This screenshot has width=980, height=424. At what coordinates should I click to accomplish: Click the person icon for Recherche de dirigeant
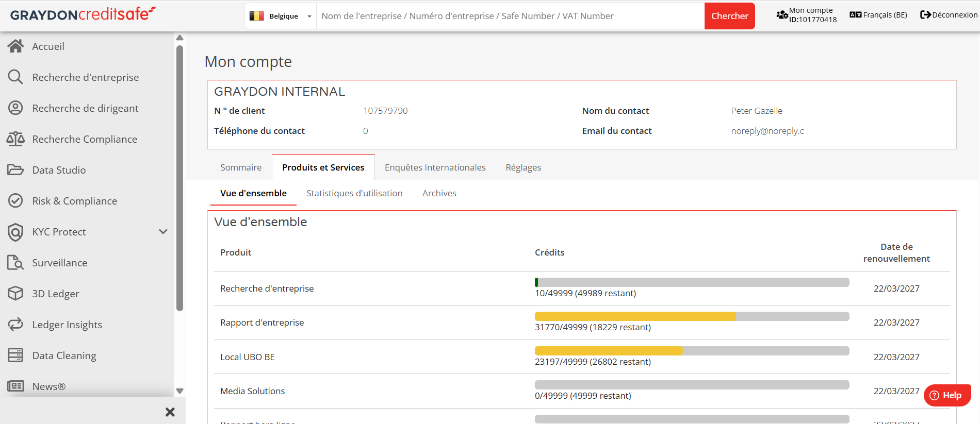(x=15, y=108)
